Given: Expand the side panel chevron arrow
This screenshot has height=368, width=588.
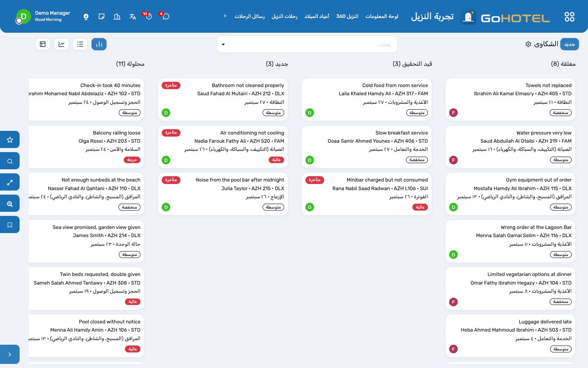Looking at the screenshot, I should pyautogui.click(x=10, y=355).
